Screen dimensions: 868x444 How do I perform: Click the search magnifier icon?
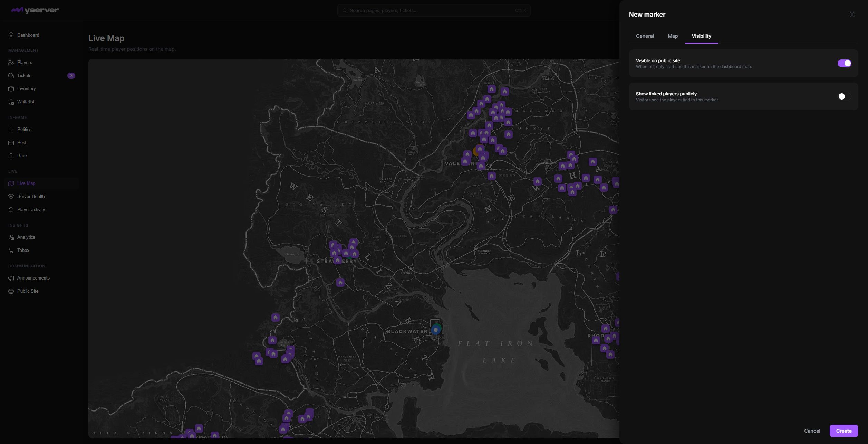click(344, 10)
